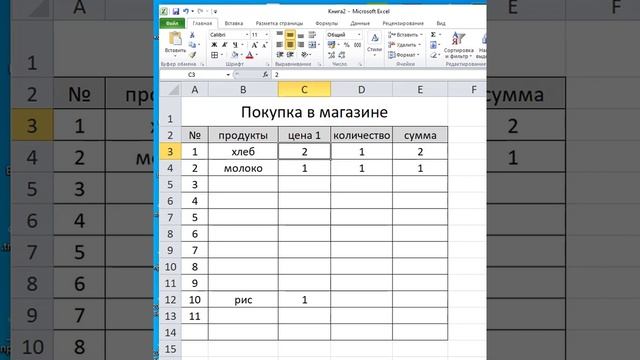Click the Undo arrow icon
Screen dimensions: 640x360
coord(186,11)
